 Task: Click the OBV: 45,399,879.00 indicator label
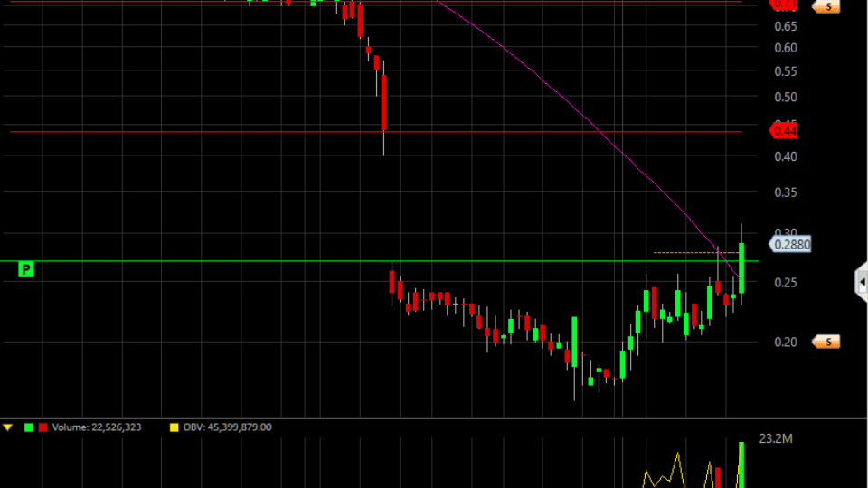click(x=227, y=427)
